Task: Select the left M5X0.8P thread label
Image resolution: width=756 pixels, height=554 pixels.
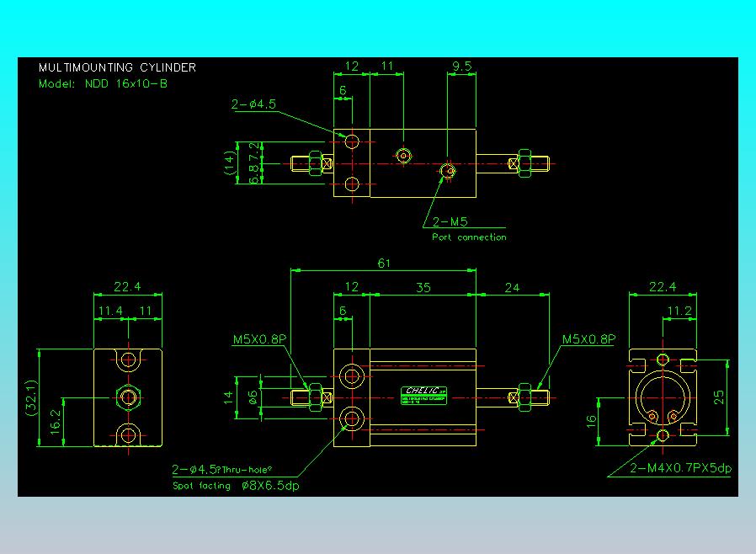Action: click(259, 339)
